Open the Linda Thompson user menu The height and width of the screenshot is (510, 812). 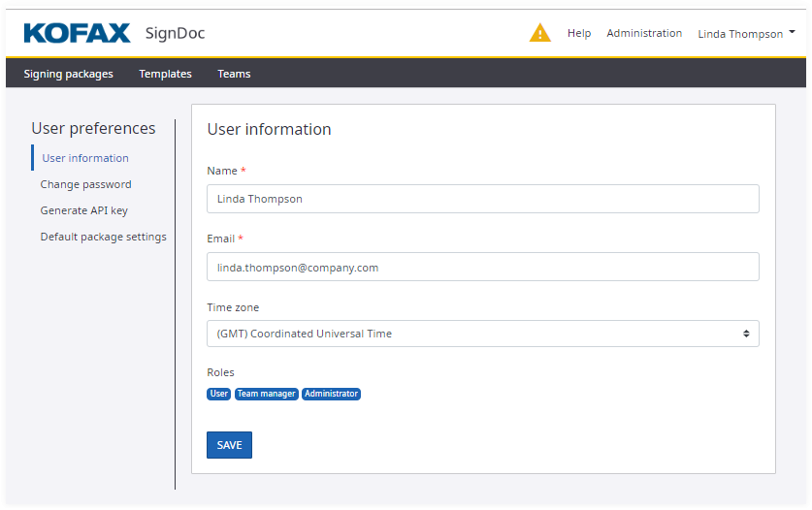coord(746,34)
